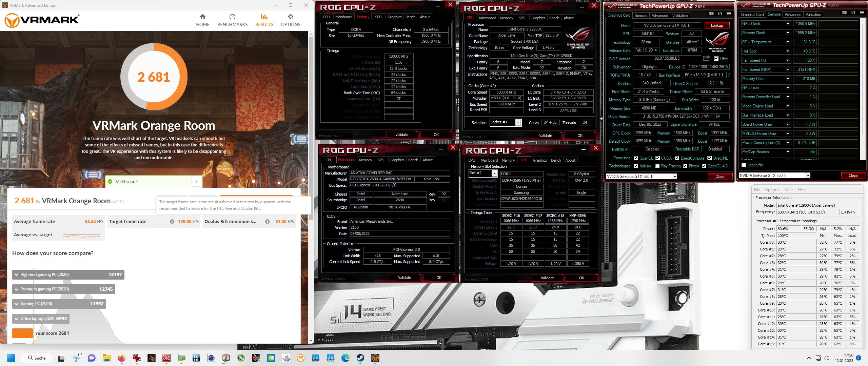
Task: Refresh the GPU-Z Graphics Card window
Action: [720, 14]
